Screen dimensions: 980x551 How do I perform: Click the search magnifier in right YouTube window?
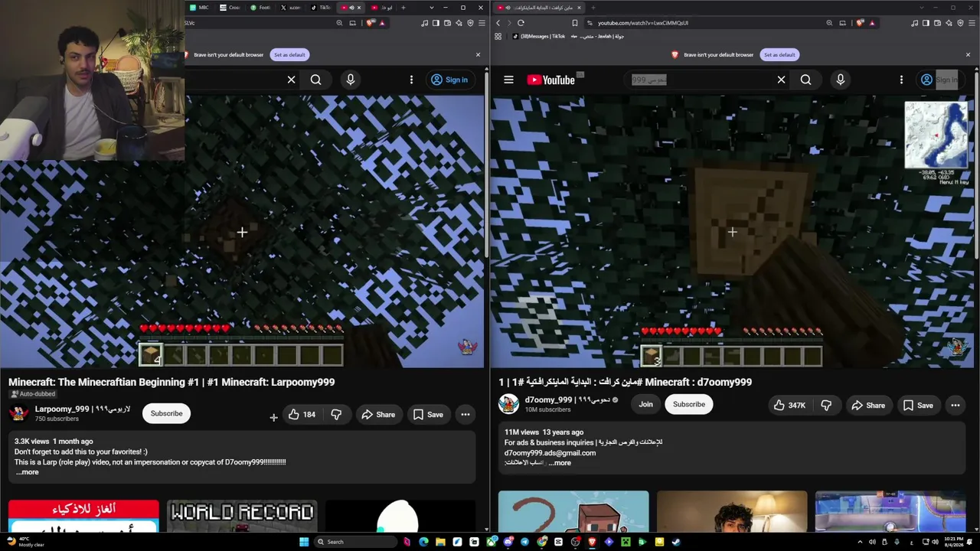(805, 80)
